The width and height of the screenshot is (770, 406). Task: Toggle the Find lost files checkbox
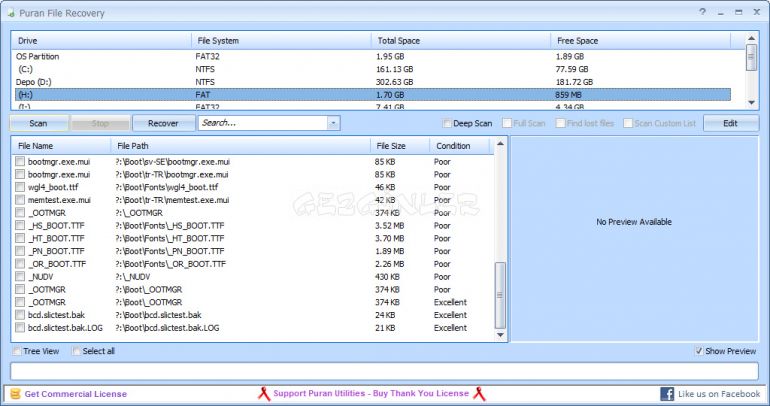(x=560, y=123)
